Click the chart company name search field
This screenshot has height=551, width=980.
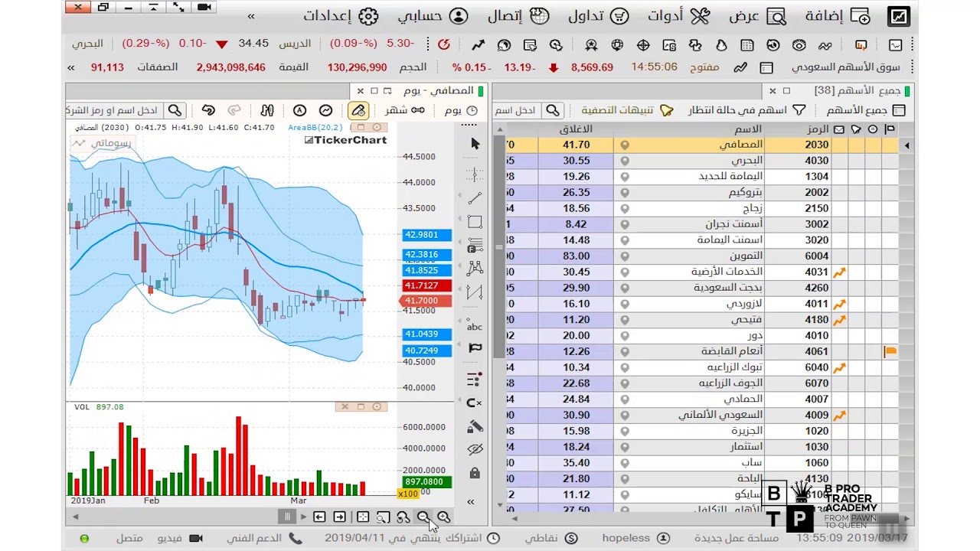pyautogui.click(x=114, y=110)
